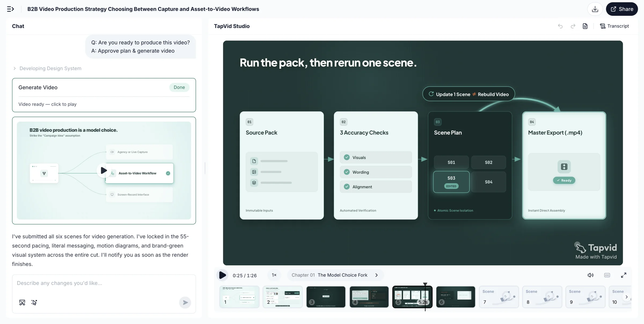Image resolution: width=644 pixels, height=324 pixels.
Task: Click the Ready status badge
Action: coord(564,180)
